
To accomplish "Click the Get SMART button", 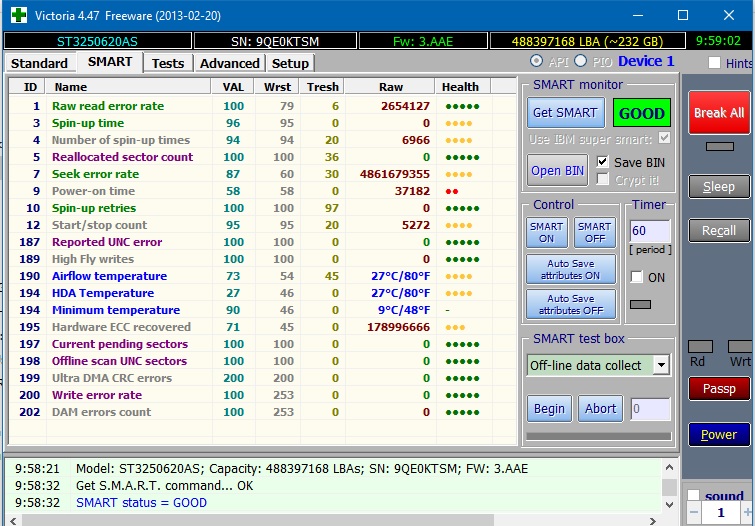I will 565,113.
